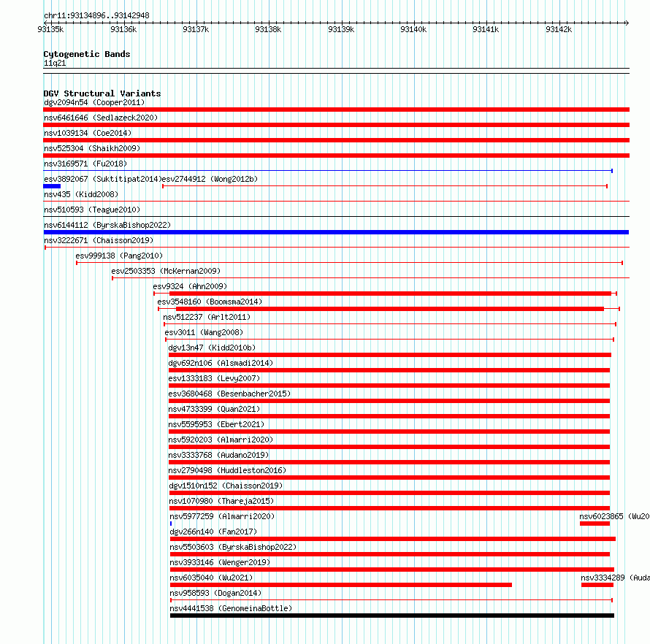This screenshot has height=644, width=650.
Task: Click the nsv1070980 (Thareja2015) label
Action: pos(222,501)
